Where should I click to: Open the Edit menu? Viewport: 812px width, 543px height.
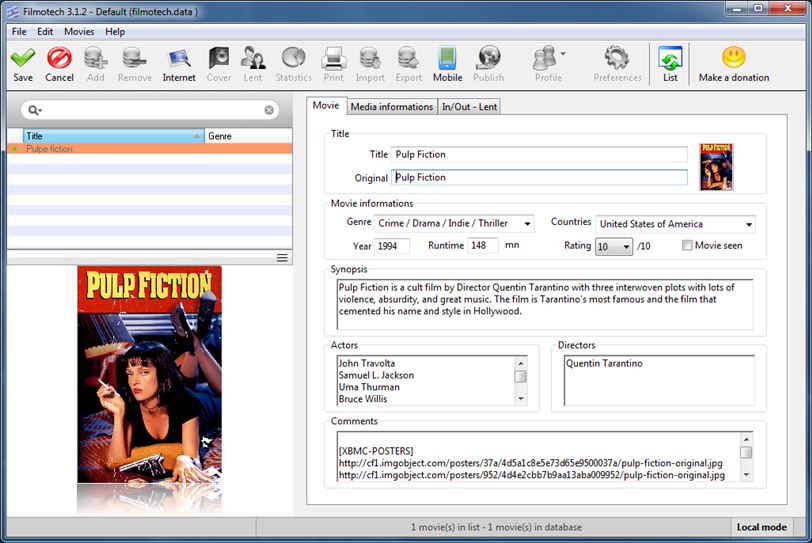(45, 32)
